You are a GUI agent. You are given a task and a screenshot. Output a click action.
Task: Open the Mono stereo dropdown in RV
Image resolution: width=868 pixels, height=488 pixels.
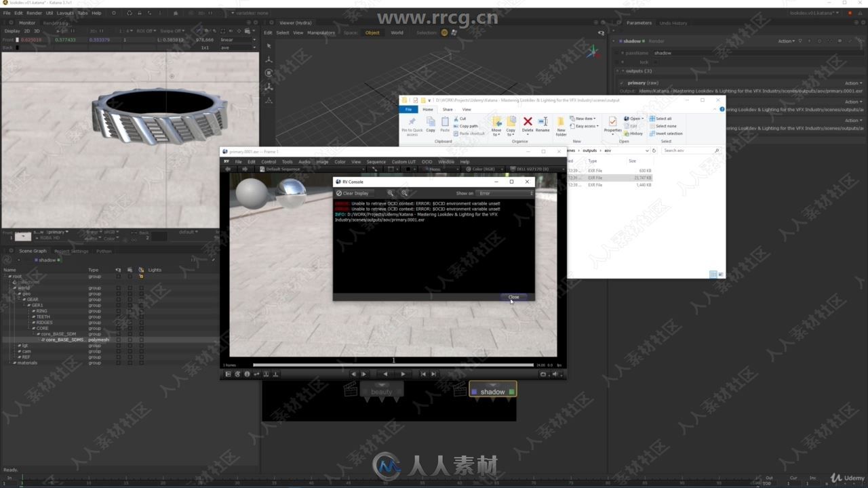point(441,169)
